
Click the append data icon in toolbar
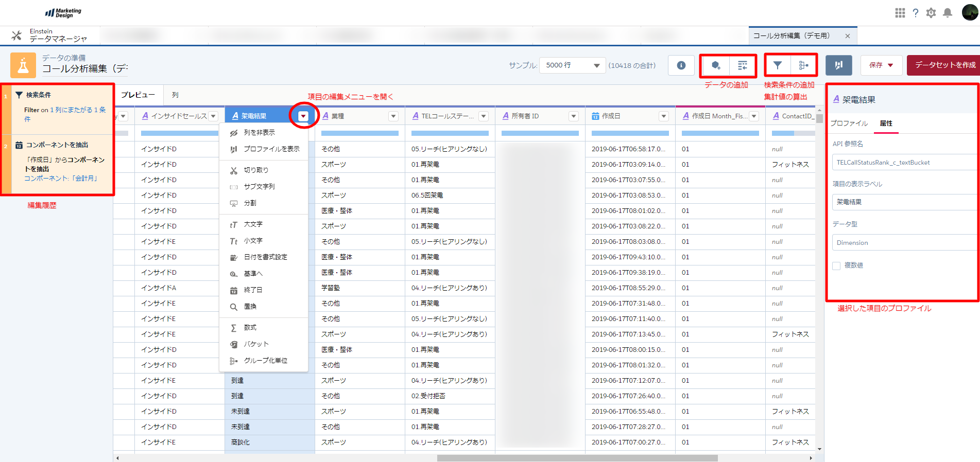(742, 65)
